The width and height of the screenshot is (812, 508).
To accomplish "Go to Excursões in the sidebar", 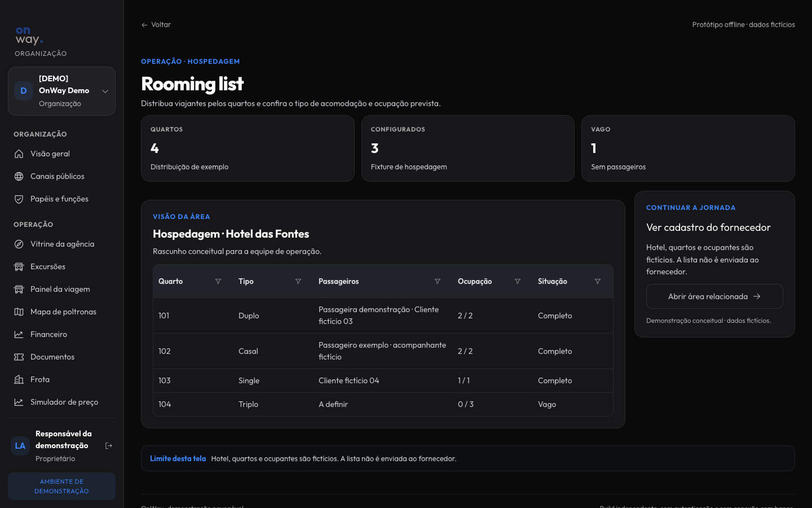I will [61, 266].
